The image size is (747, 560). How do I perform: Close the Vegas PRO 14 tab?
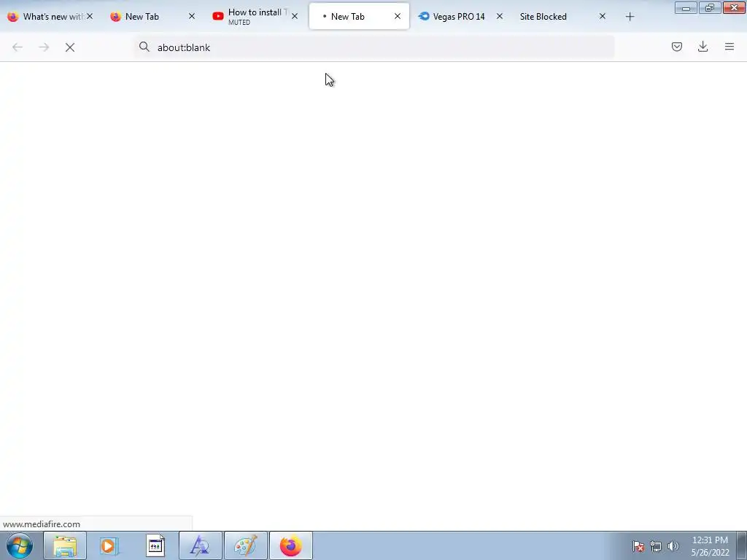(x=499, y=16)
